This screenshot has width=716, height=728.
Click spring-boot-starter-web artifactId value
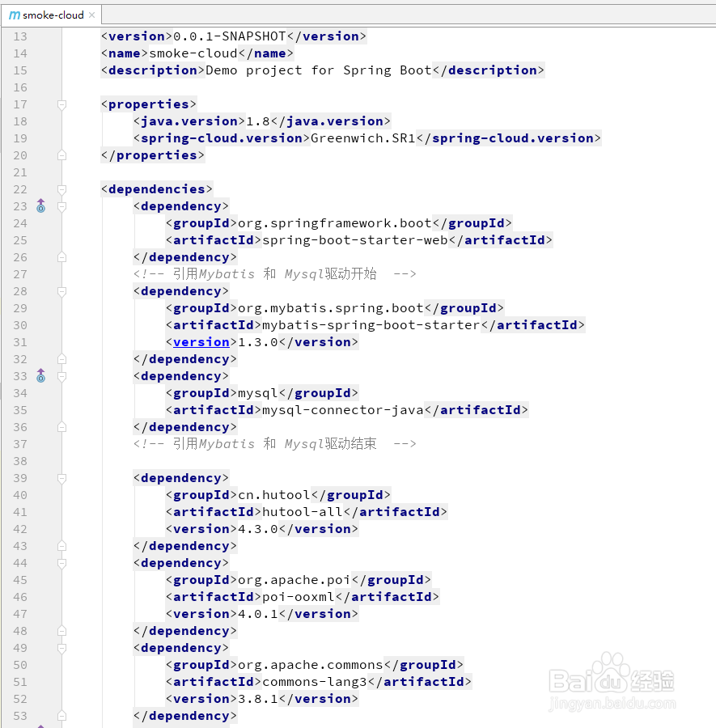(x=355, y=240)
